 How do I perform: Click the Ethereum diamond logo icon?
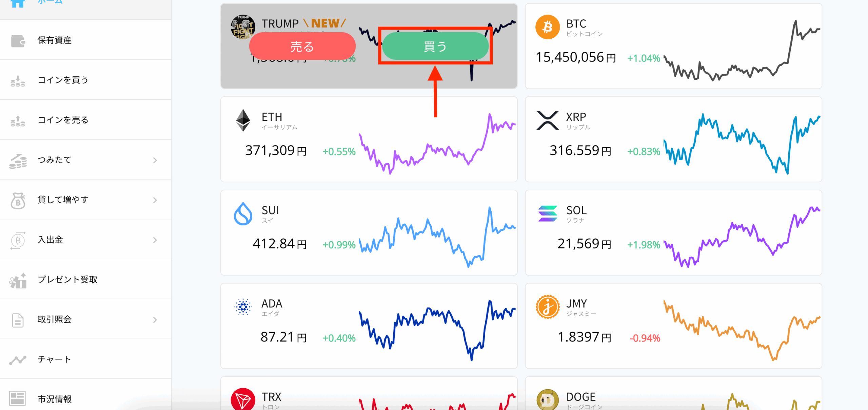[x=243, y=120]
